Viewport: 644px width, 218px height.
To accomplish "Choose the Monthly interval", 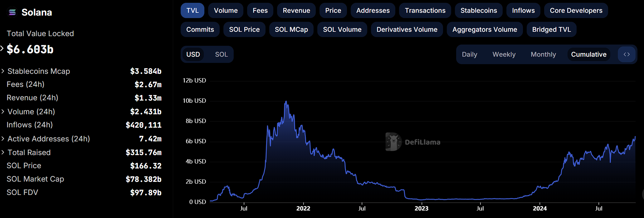I will 543,54.
